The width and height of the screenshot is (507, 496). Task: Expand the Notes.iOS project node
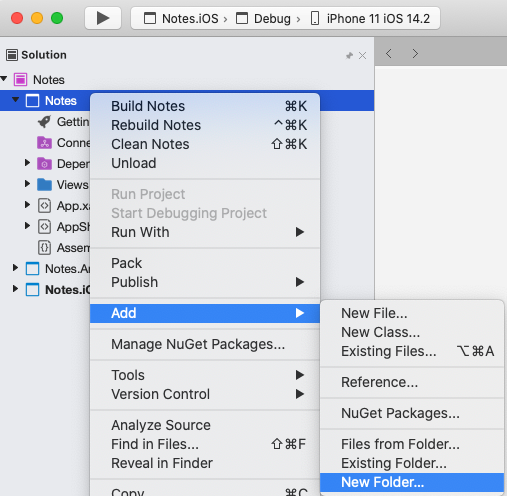tap(15, 289)
